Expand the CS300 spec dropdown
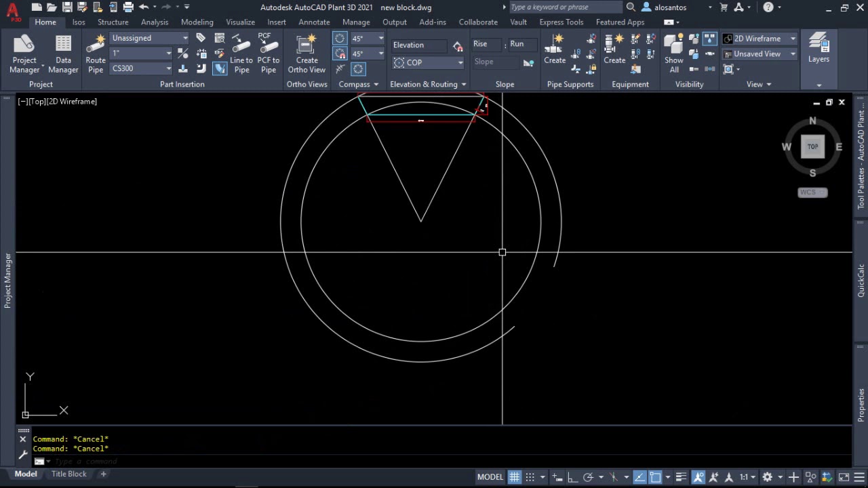Image resolution: width=868 pixels, height=488 pixels. 142,68
